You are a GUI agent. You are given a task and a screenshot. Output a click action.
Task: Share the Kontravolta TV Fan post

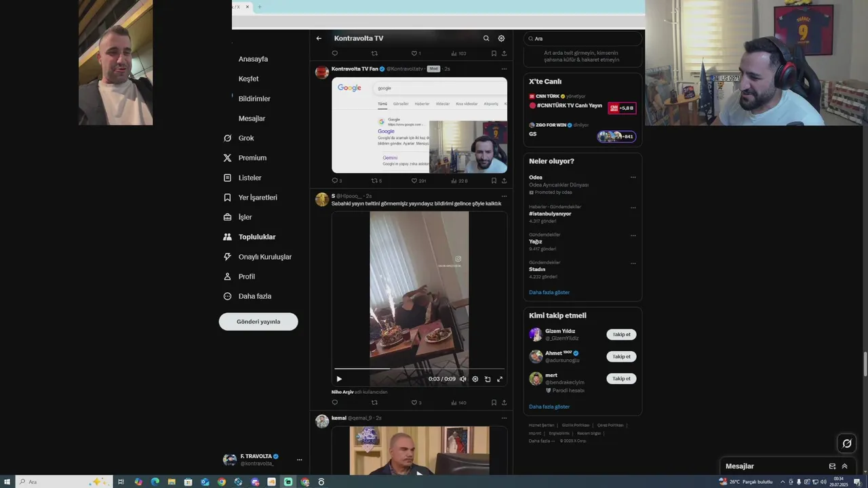(504, 180)
